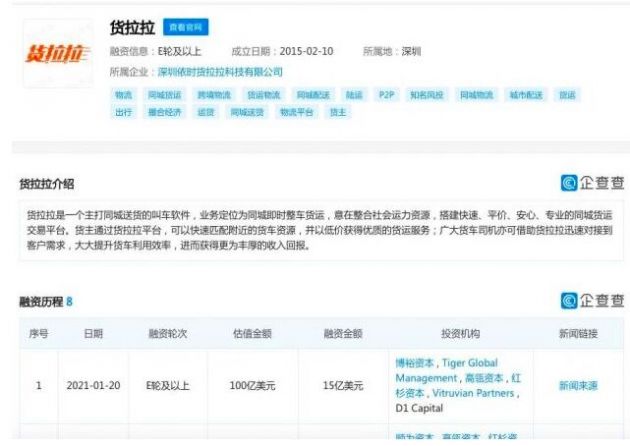Click the 所属地 深圳 text
Viewport: 630px width, 446px height.
[392, 51]
